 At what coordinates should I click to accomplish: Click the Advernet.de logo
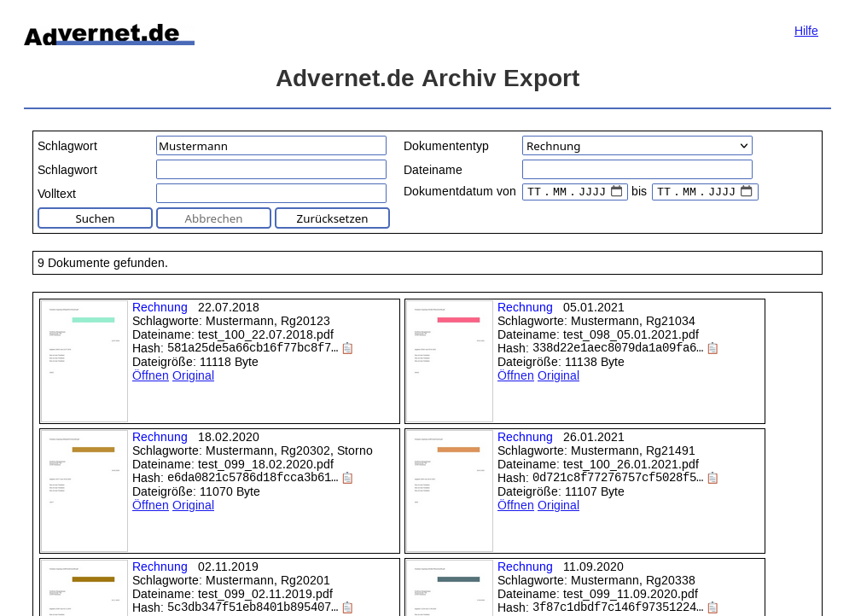pos(109,35)
